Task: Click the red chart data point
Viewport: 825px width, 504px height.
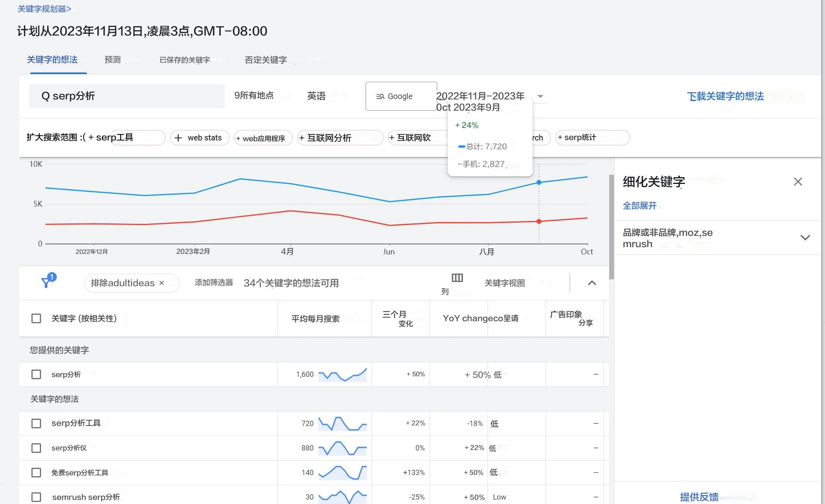Action: coord(539,221)
